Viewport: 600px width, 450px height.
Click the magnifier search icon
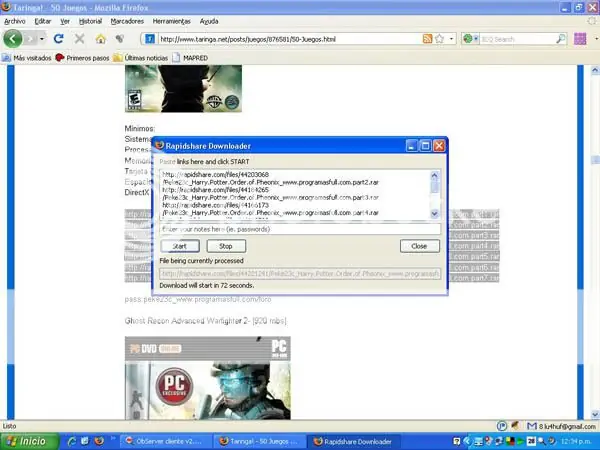pyautogui.click(x=561, y=39)
